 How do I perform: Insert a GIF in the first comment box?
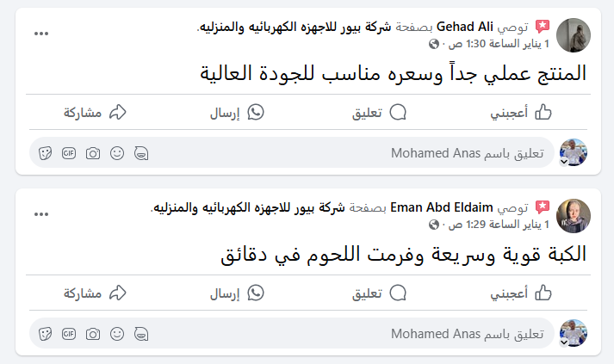(69, 153)
